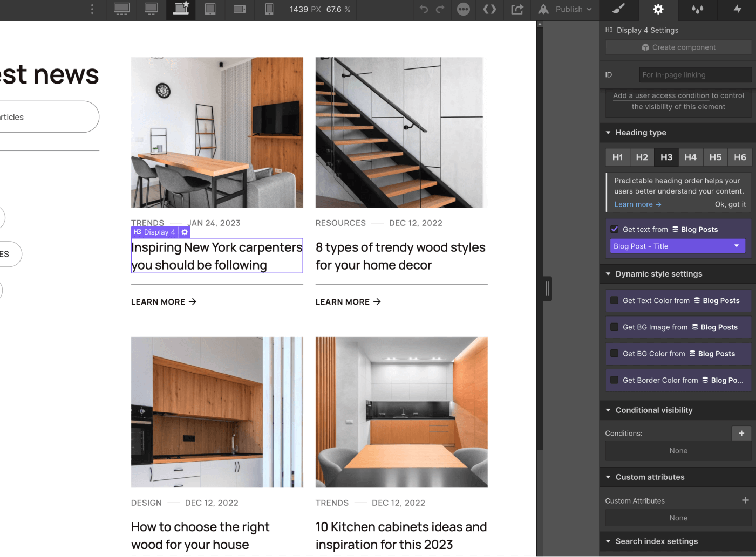Select the H1 heading type

(617, 157)
